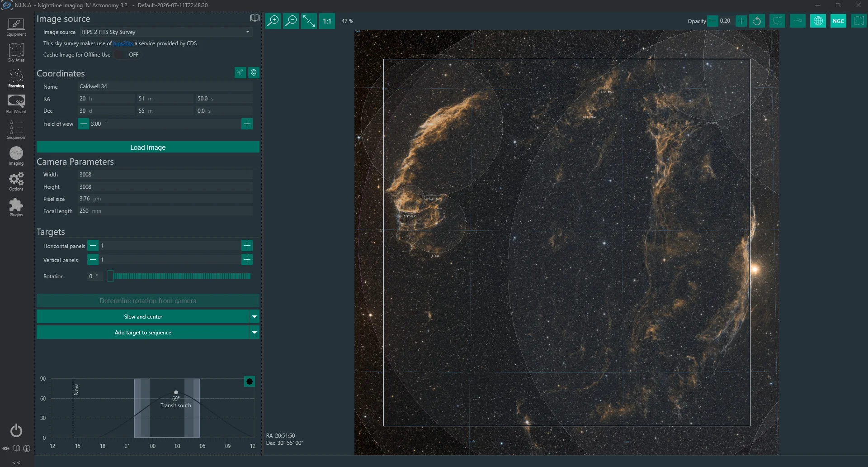Increase the Opacity value

[x=741, y=21]
